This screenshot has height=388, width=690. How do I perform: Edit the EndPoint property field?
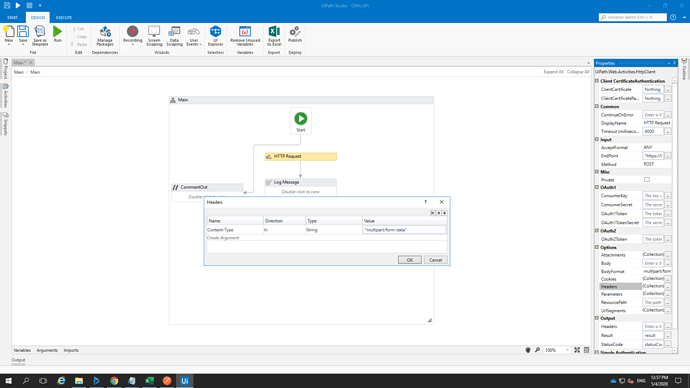653,156
